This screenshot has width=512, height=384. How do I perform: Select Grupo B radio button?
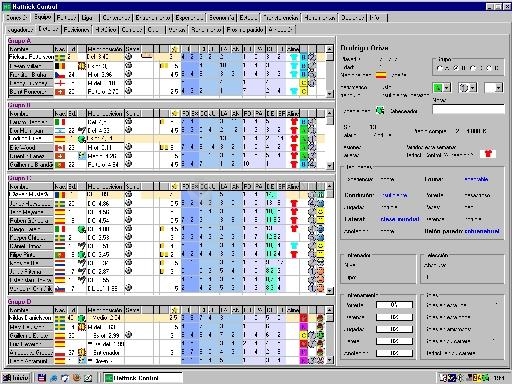[456, 68]
